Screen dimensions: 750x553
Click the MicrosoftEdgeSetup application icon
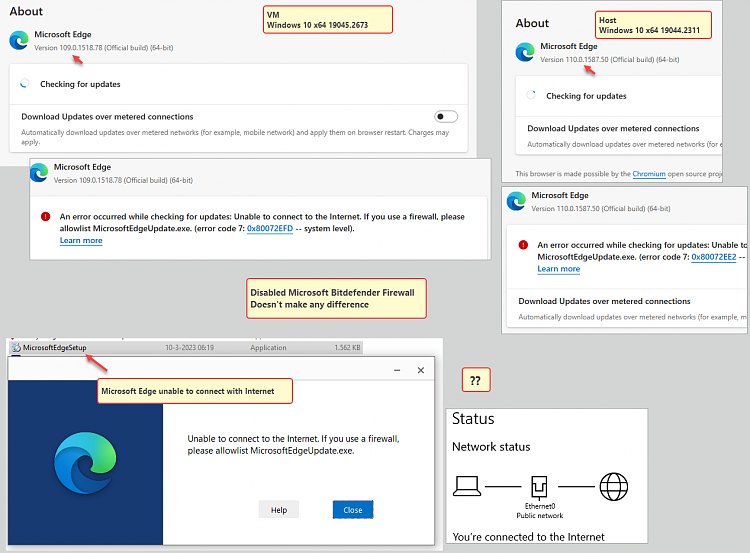tap(16, 348)
